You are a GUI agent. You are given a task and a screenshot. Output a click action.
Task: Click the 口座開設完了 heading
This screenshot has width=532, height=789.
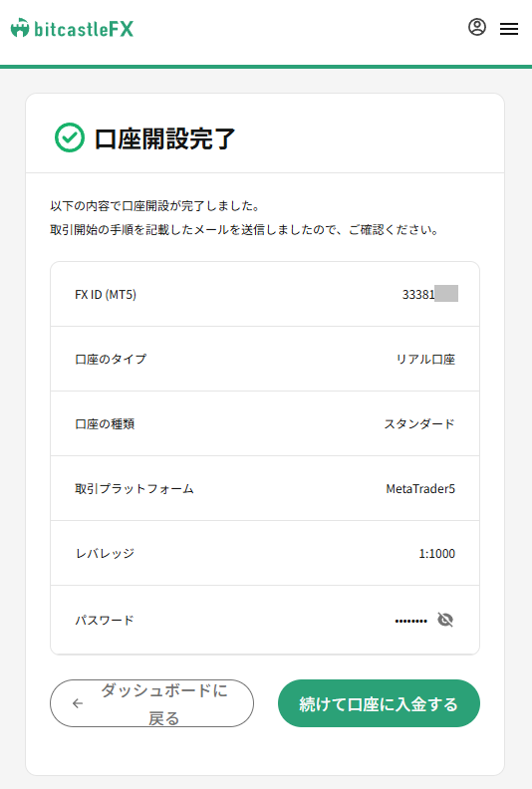[164, 138]
